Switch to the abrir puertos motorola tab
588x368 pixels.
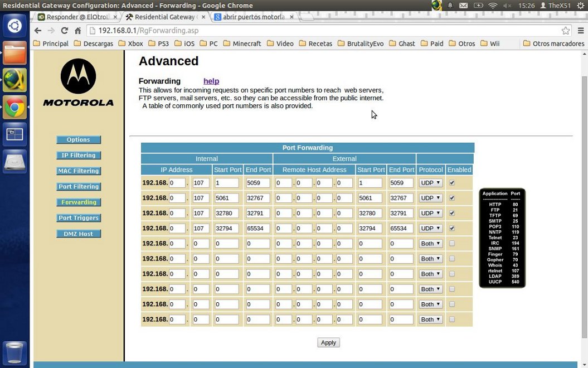point(253,17)
